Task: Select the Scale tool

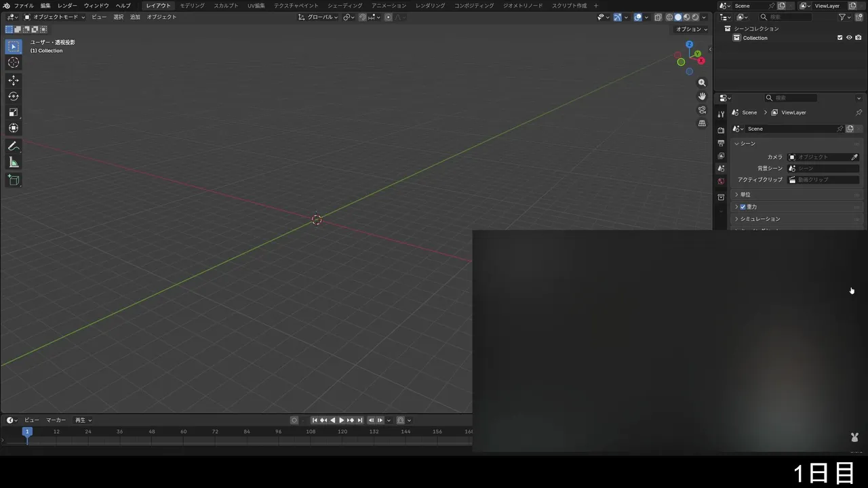Action: (14, 112)
